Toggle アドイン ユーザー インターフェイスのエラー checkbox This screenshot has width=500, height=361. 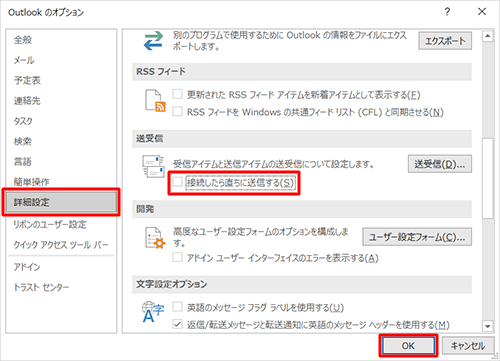[x=177, y=257]
